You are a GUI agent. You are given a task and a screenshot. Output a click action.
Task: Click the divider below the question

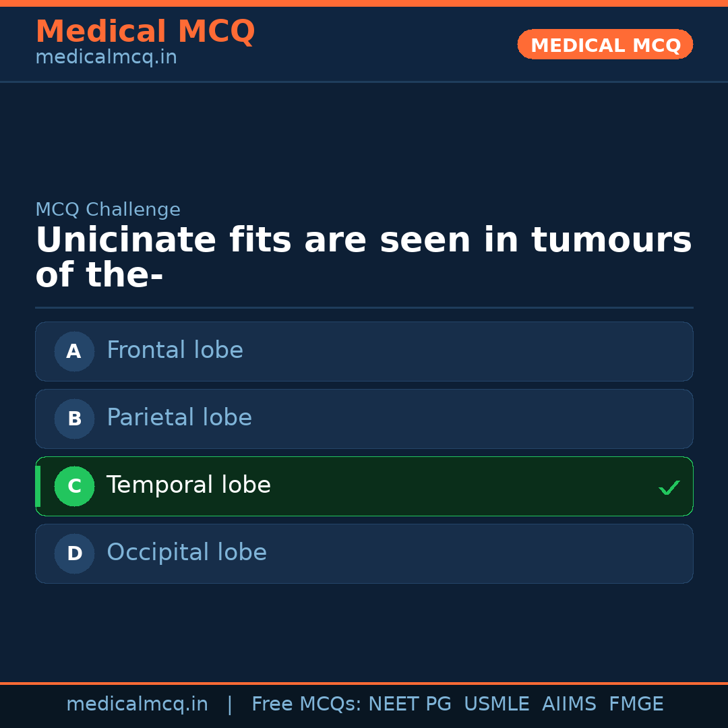(364, 307)
